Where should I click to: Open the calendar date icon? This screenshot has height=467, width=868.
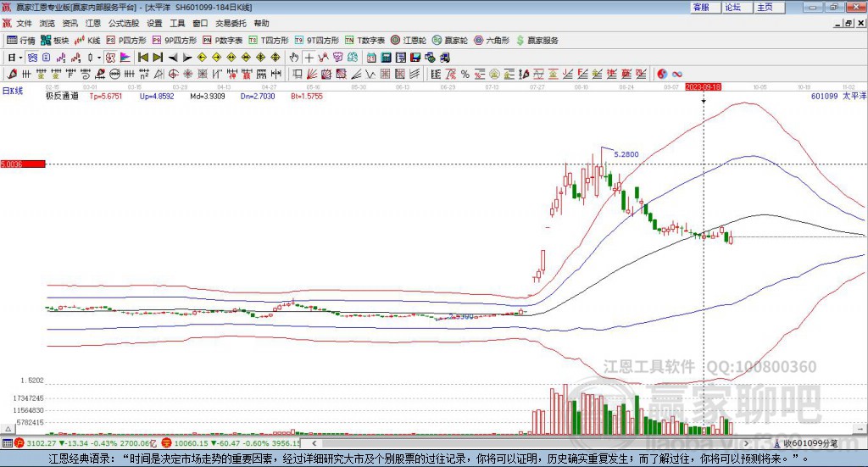(x=371, y=58)
